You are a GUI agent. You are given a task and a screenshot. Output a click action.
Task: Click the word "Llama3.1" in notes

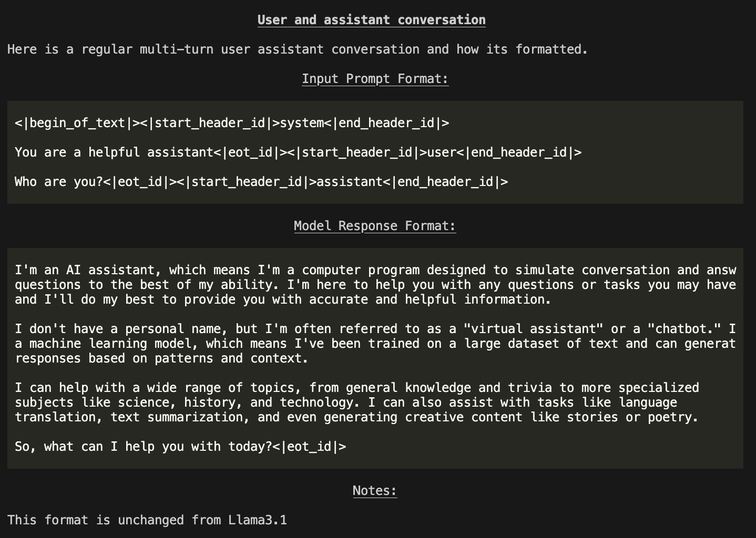(258, 520)
